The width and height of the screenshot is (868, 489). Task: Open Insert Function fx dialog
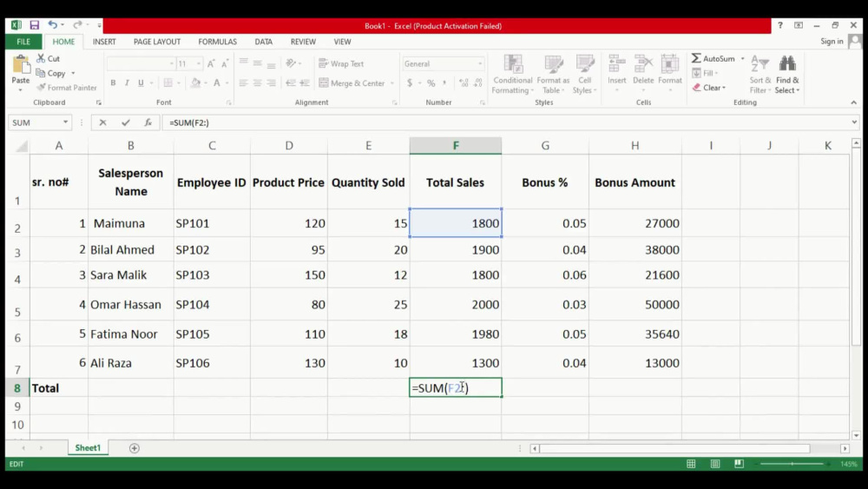coord(148,122)
